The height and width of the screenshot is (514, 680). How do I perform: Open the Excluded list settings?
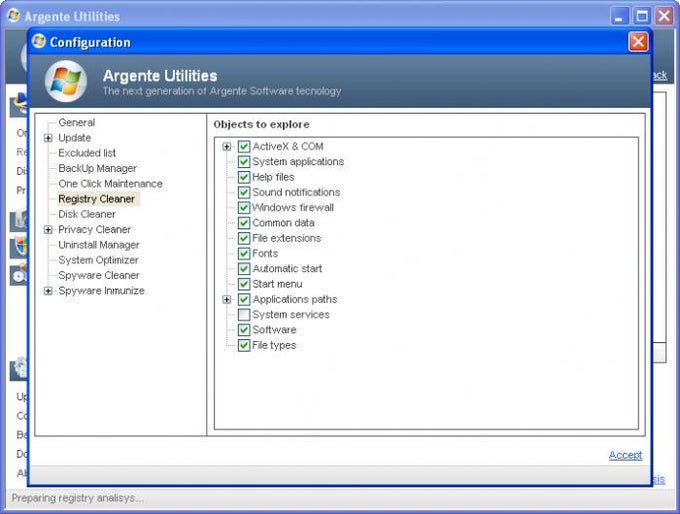coord(87,153)
